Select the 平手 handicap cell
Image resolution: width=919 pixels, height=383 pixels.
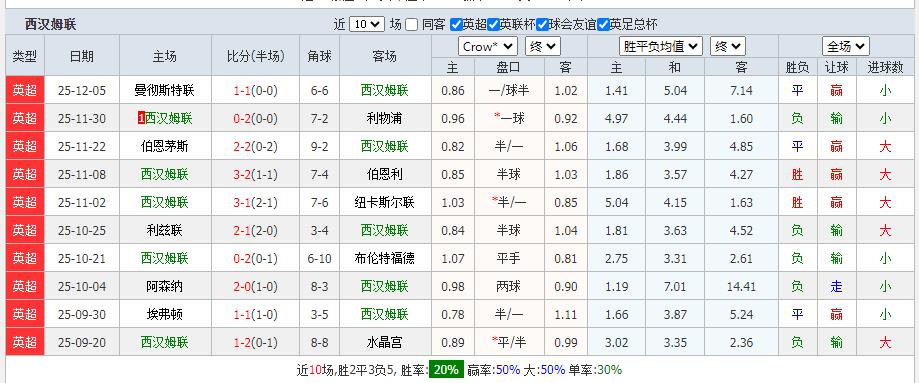pyautogui.click(x=509, y=258)
